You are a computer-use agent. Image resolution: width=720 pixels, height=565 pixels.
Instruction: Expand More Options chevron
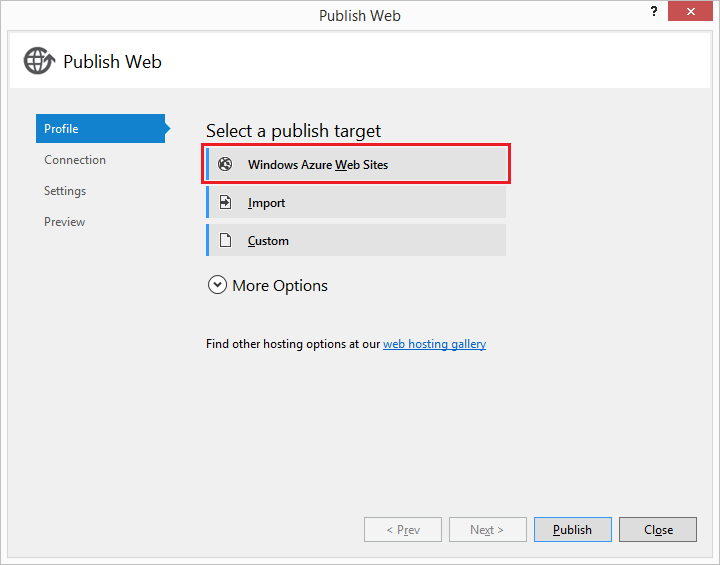[217, 285]
